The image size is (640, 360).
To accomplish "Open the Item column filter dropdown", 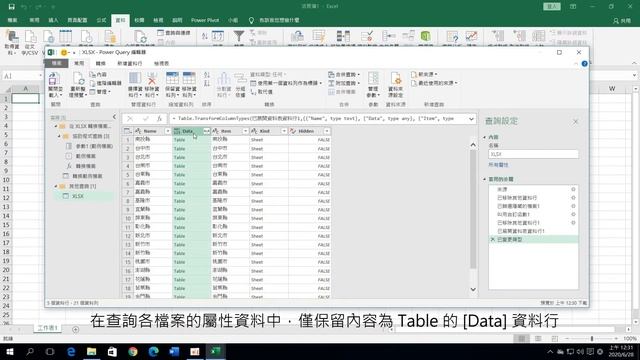I will tap(245, 131).
